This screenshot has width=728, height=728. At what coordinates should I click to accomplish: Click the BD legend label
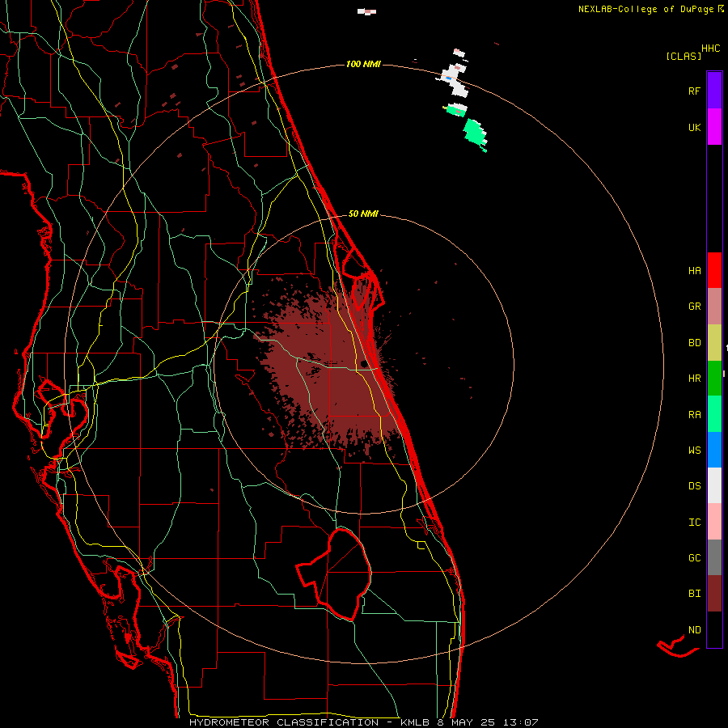tap(694, 343)
